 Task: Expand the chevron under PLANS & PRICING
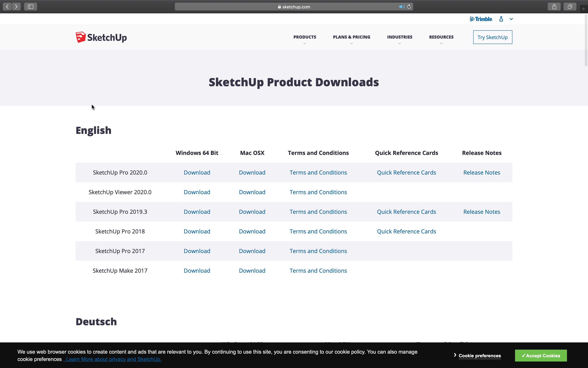352,44
